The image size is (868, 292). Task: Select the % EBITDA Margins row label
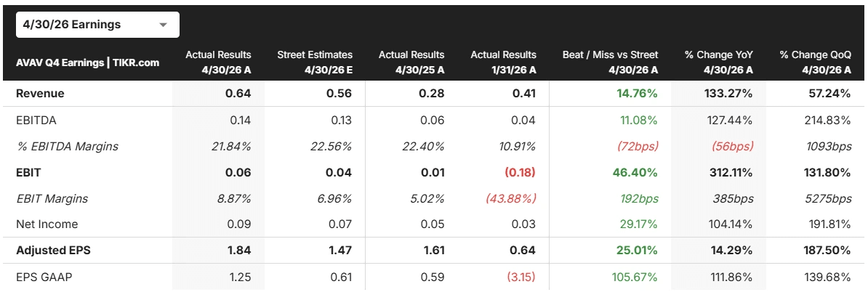click(67, 147)
